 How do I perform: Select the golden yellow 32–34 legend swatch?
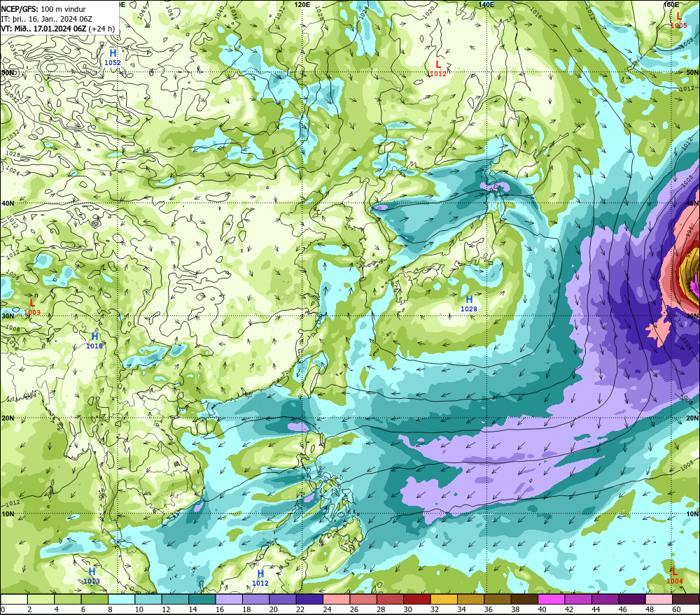tap(444, 599)
